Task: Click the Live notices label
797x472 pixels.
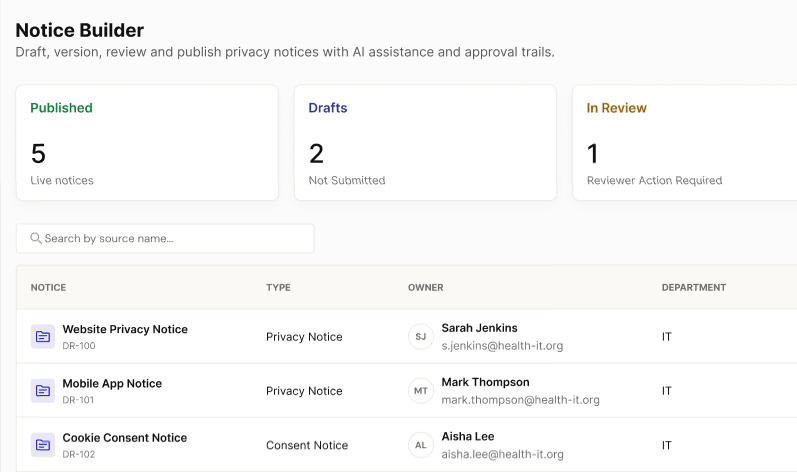Action: (x=62, y=180)
